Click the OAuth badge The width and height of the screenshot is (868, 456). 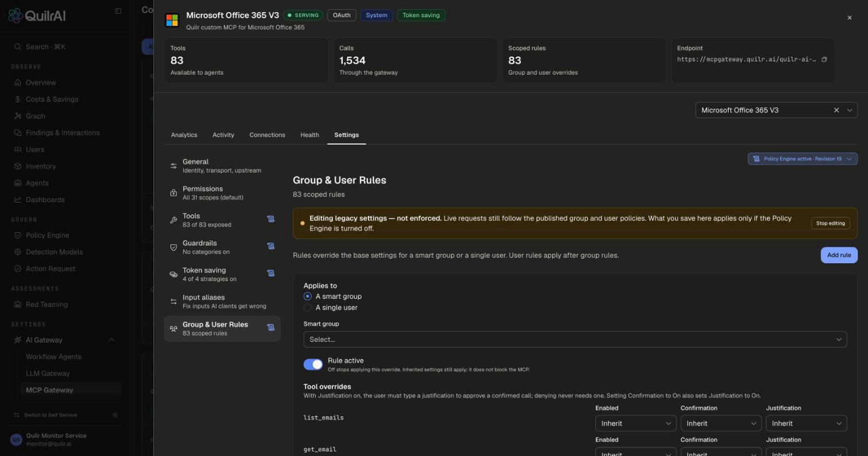(342, 15)
